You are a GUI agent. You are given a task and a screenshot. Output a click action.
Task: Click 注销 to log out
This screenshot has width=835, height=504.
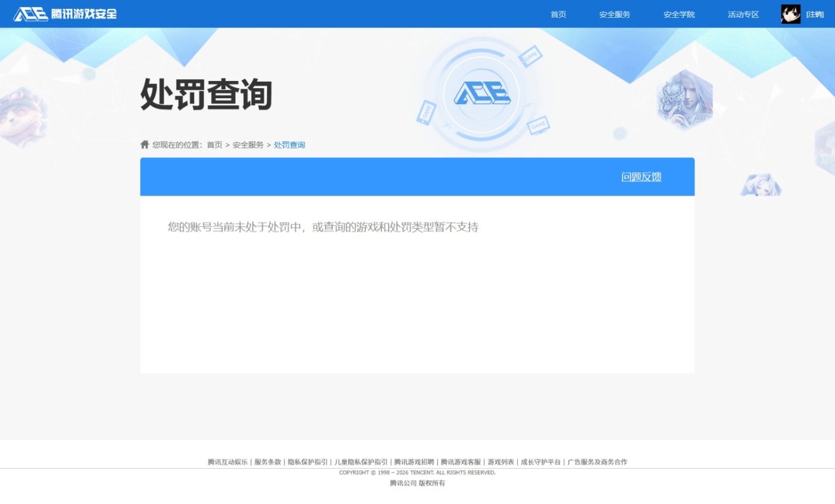(x=815, y=14)
